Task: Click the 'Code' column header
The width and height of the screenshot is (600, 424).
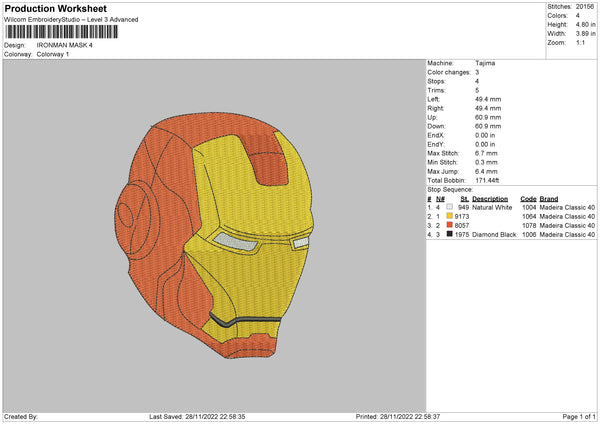Action: pos(528,199)
